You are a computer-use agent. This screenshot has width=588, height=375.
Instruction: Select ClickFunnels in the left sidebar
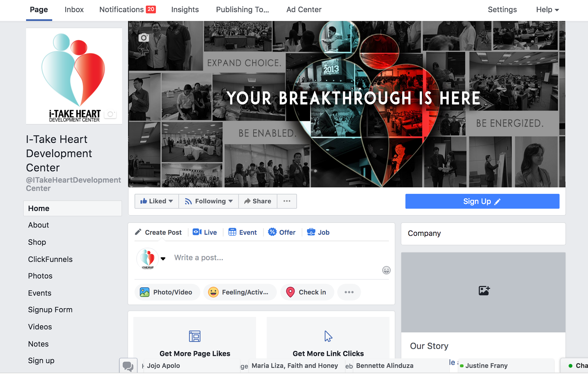pos(50,259)
